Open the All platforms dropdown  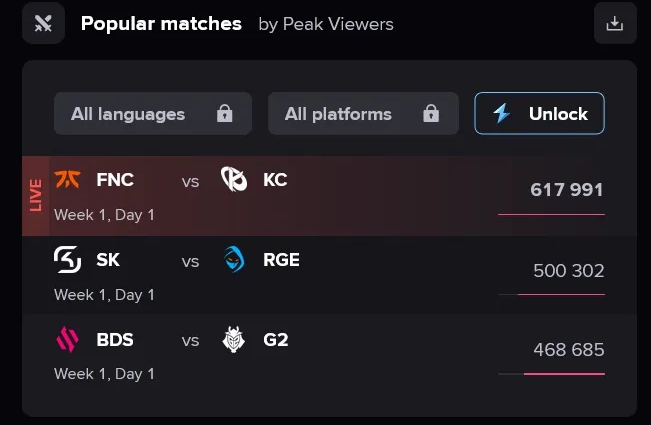[363, 113]
